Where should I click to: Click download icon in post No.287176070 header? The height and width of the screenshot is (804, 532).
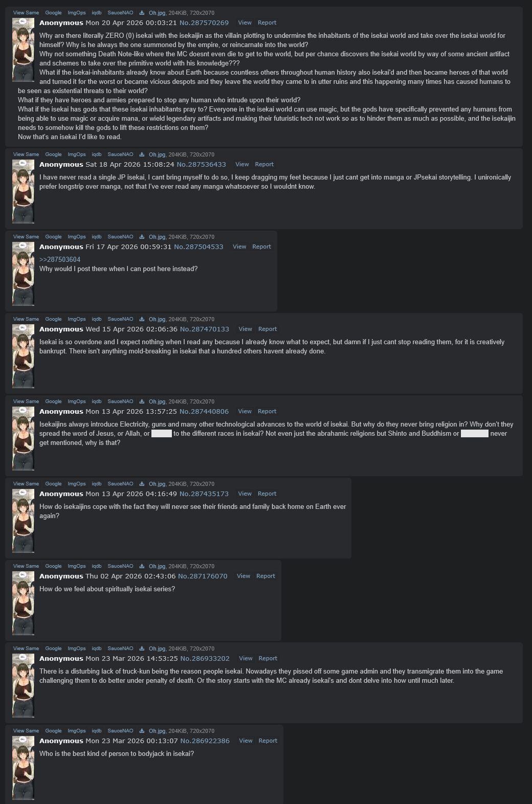[142, 566]
